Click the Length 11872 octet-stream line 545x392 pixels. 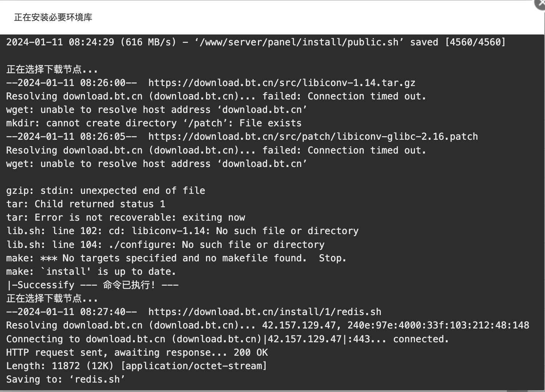coord(137,366)
